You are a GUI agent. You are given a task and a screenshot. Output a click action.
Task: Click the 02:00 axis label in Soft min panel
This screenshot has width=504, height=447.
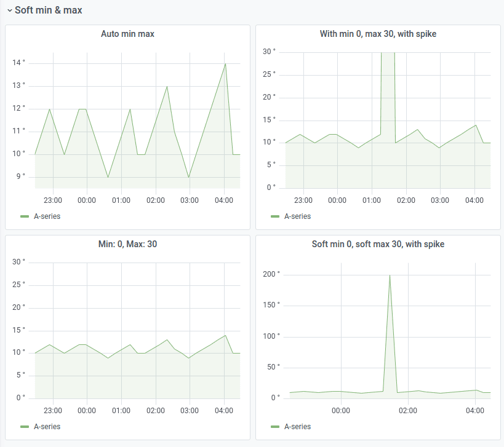pos(408,411)
